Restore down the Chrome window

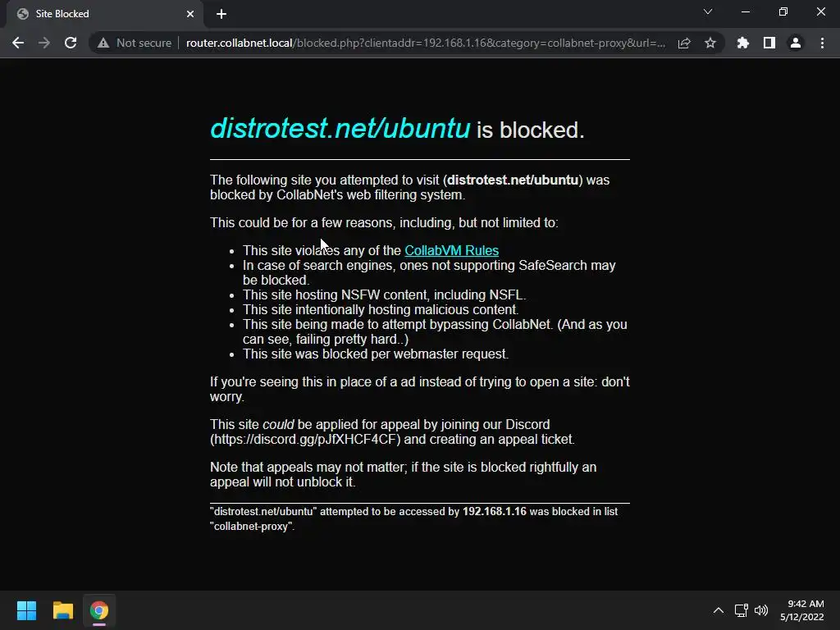point(783,11)
